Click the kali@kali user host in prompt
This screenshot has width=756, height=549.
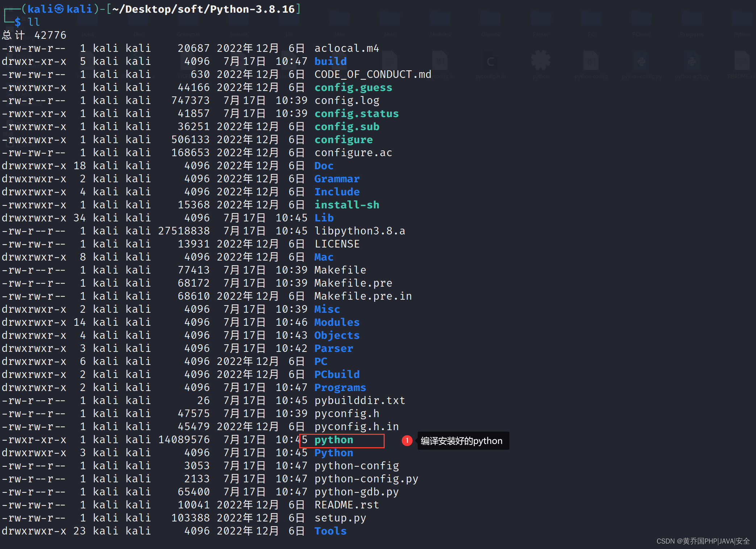(x=60, y=9)
